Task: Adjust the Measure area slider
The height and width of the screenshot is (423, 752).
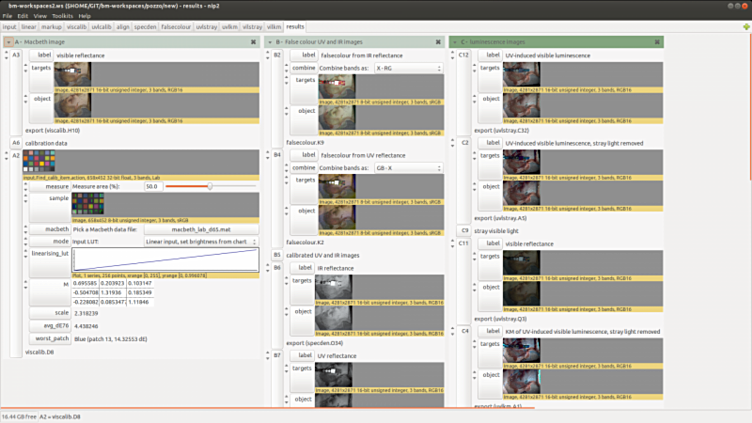Action: coord(209,186)
